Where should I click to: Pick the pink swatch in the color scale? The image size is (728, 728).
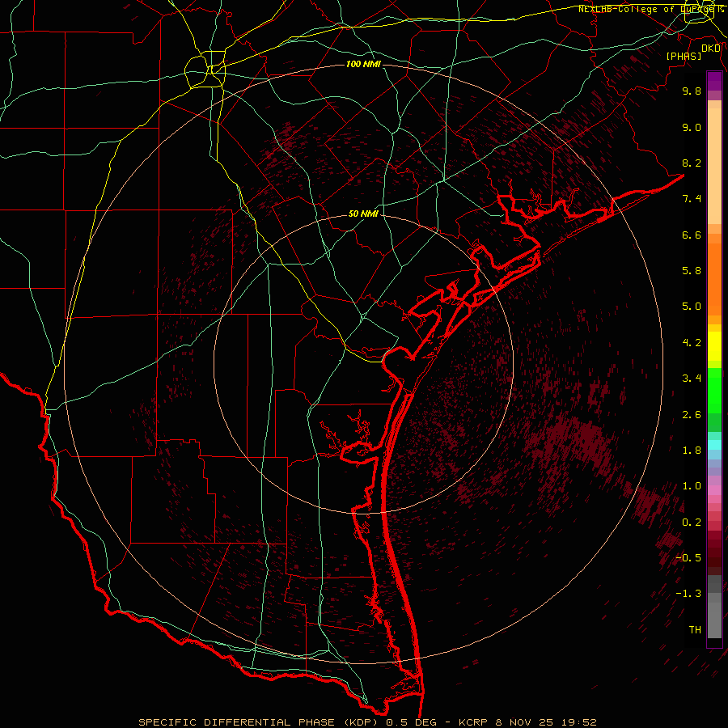click(x=714, y=490)
